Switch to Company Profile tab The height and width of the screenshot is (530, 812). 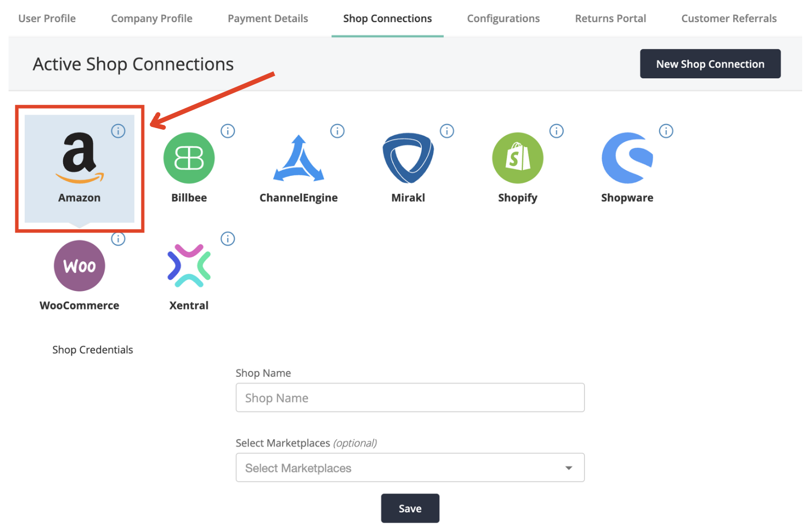(152, 18)
